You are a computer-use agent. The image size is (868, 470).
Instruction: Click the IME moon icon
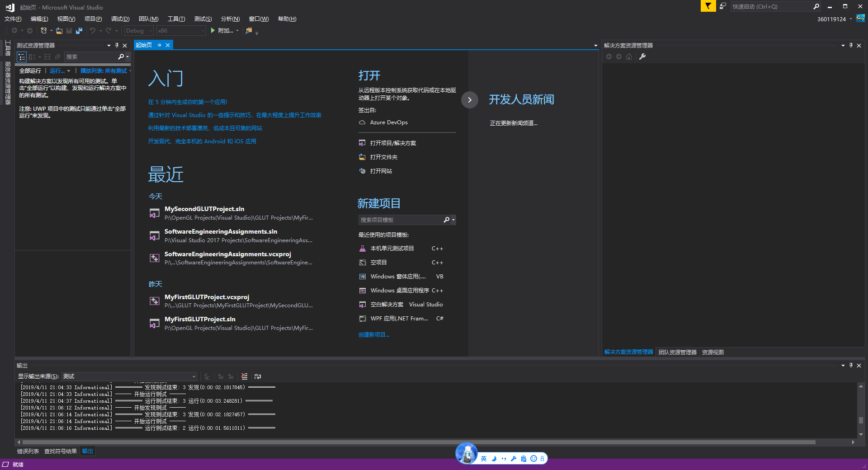494,459
